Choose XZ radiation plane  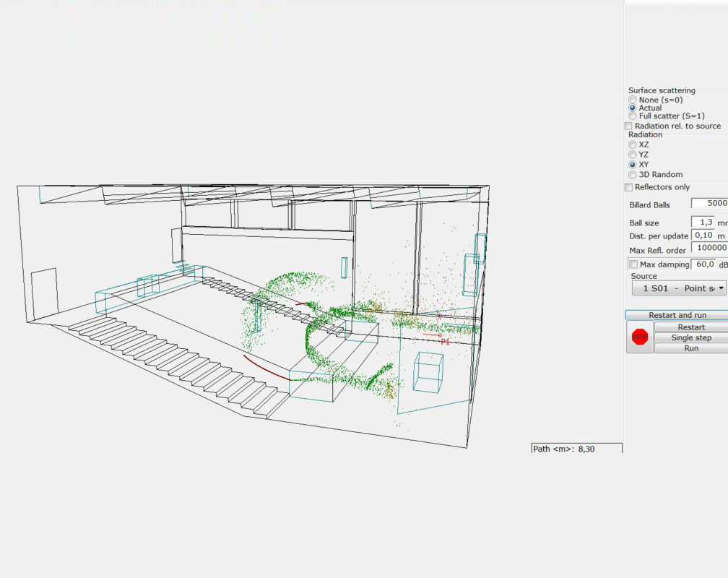[633, 144]
